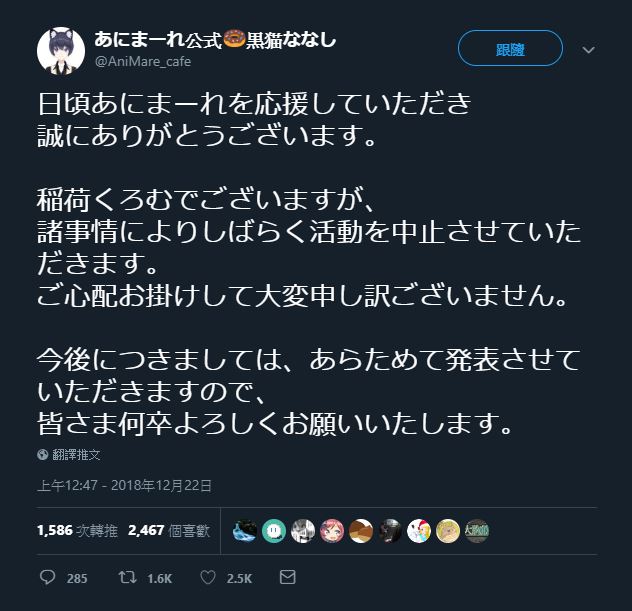Screen dimensions: 632x611
Task: Open the black cat profile avatar
Action: point(61,51)
